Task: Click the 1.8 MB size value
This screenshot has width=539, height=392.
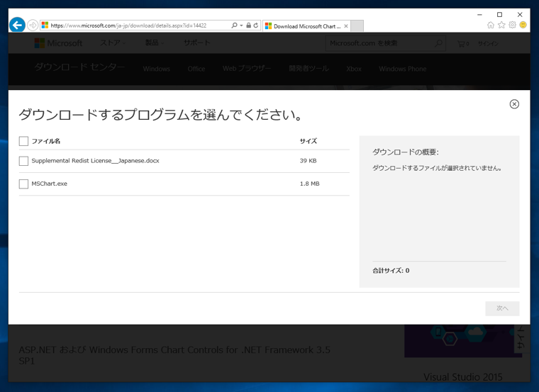Action: click(x=309, y=184)
